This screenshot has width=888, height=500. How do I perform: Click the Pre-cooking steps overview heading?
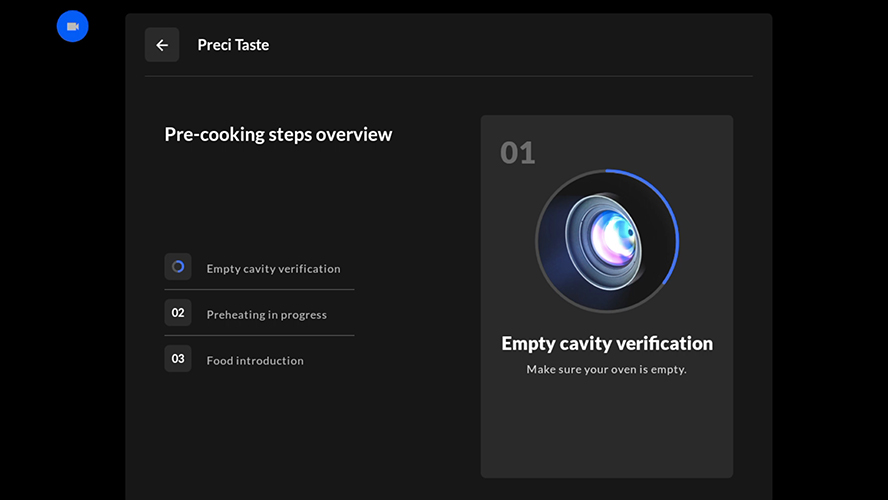pos(278,134)
